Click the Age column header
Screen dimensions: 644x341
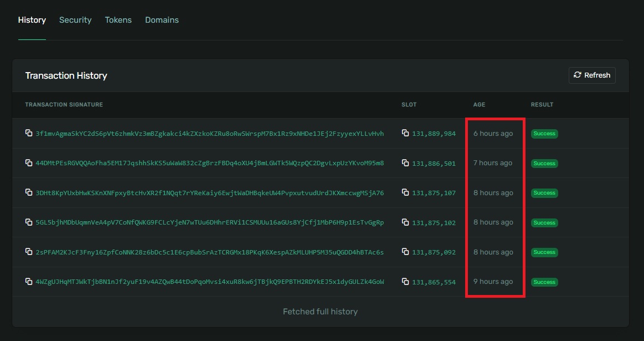[x=479, y=104]
